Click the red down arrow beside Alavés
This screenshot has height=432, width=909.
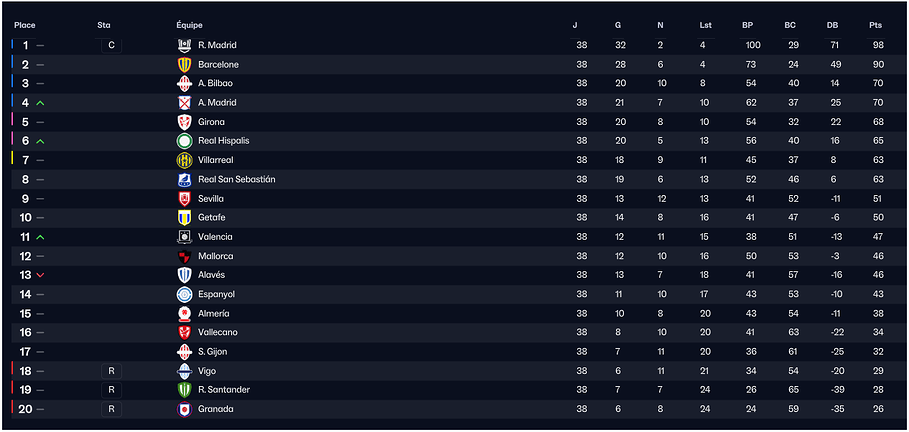40,275
